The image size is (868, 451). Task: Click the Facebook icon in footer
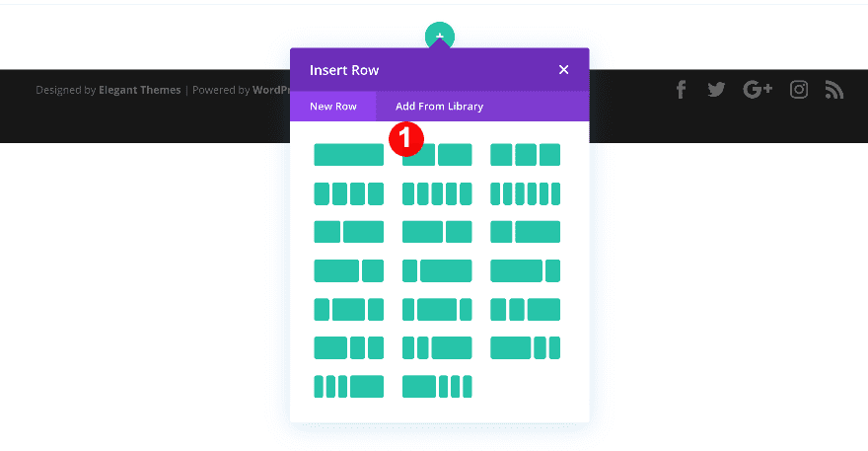click(681, 90)
